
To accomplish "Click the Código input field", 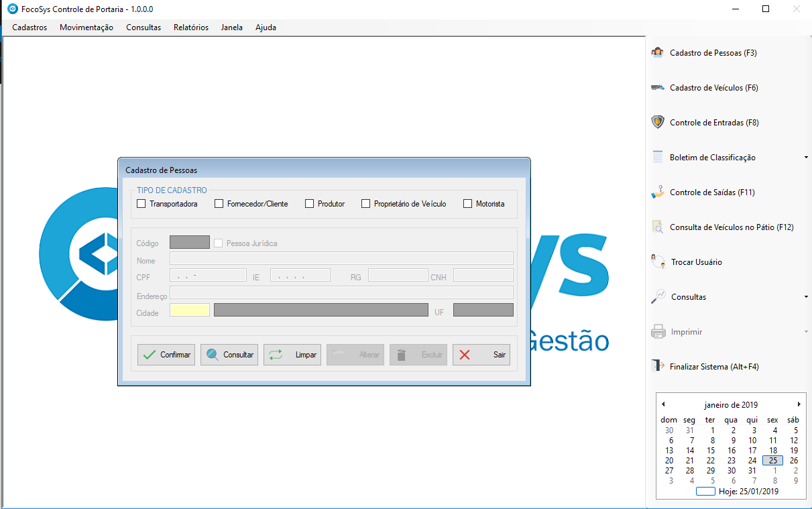I will [x=190, y=242].
